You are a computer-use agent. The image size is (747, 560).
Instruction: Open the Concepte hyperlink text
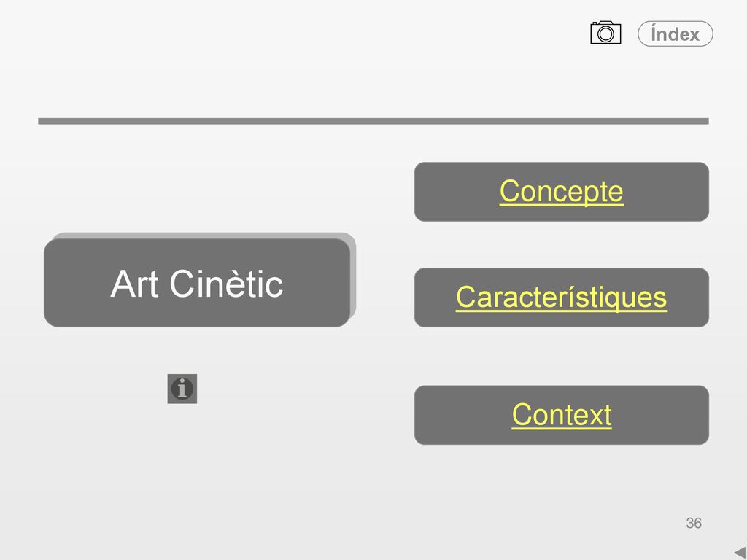[561, 192]
